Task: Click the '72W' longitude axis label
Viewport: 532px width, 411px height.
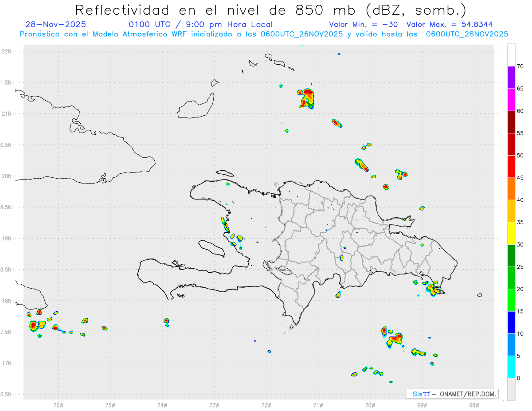Action: (x=266, y=405)
